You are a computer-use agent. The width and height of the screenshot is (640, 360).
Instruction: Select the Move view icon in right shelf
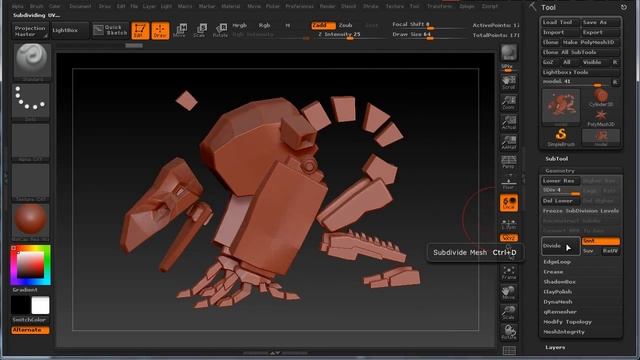[509, 293]
